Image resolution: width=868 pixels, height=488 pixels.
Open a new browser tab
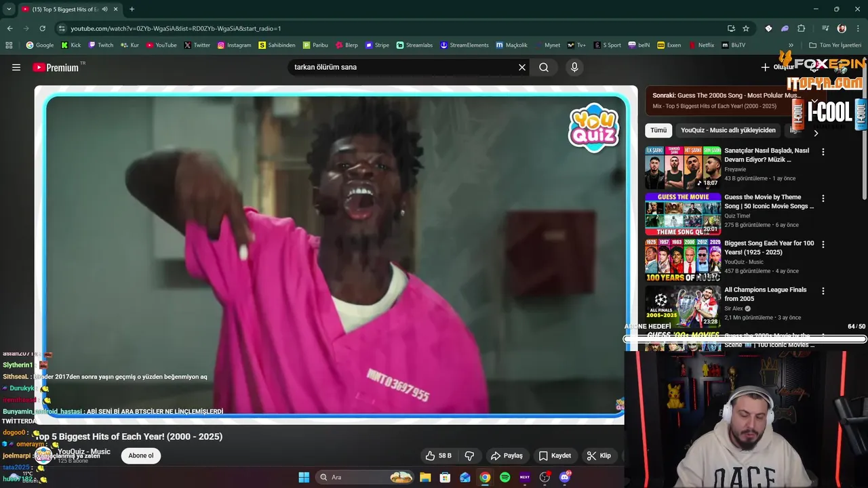pos(132,9)
